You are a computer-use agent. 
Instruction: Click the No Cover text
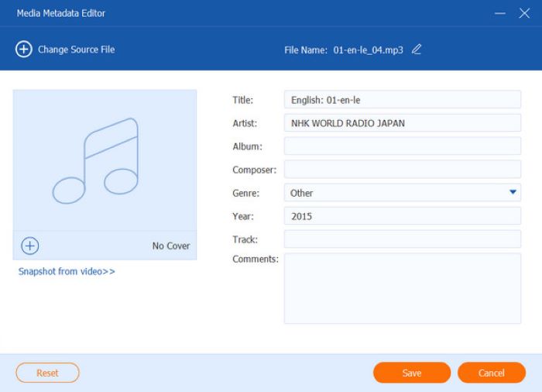[x=171, y=246]
